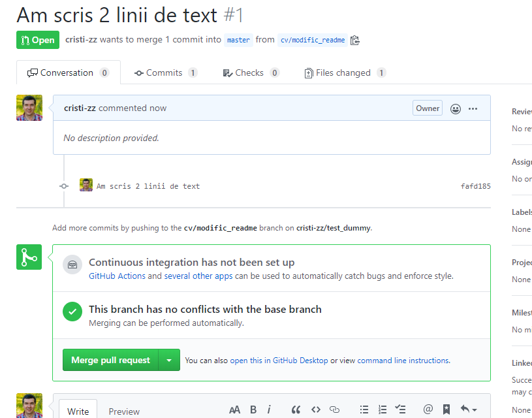Insert a numbered list

383,410
